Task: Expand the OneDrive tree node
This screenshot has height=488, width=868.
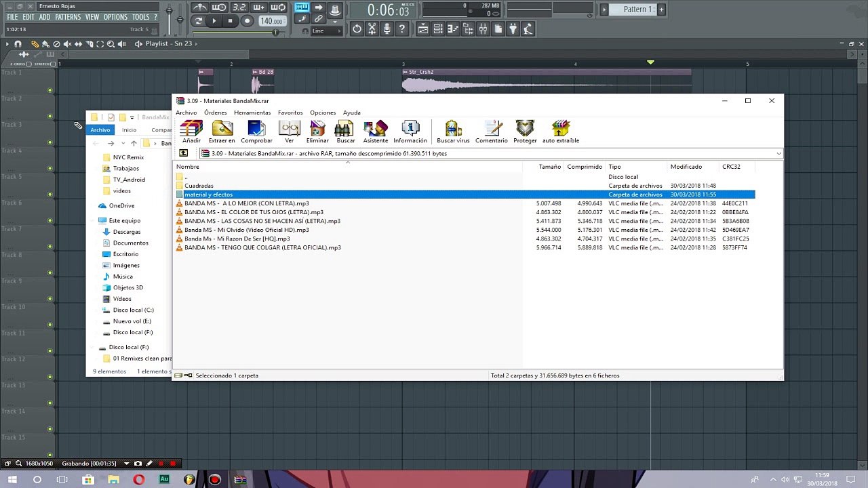Action: point(94,205)
